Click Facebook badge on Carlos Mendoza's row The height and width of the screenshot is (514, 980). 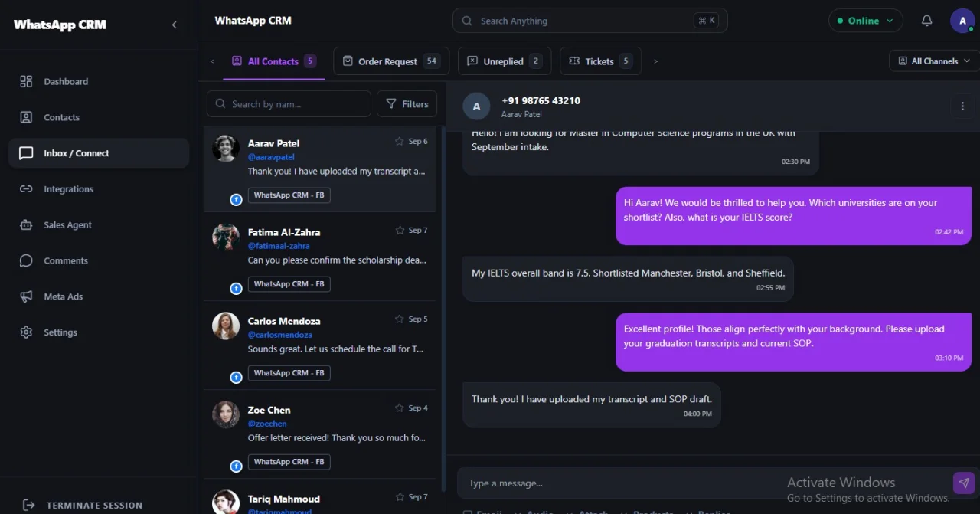237,377
